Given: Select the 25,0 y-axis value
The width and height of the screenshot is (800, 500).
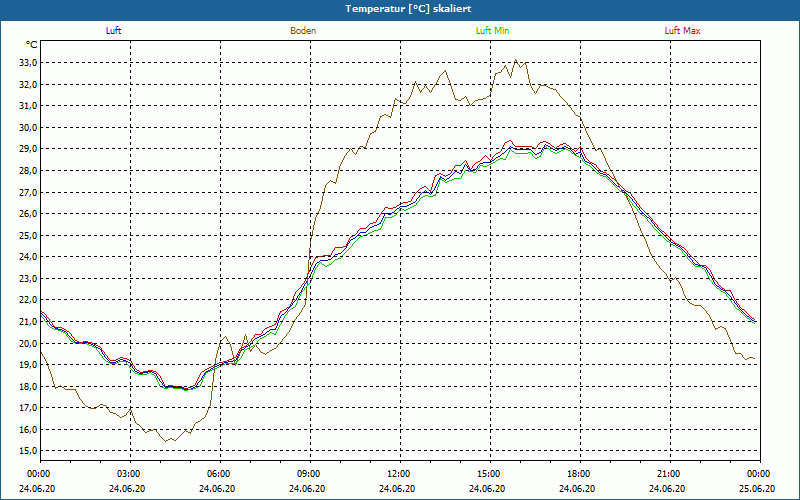Looking at the screenshot, I should point(27,235).
